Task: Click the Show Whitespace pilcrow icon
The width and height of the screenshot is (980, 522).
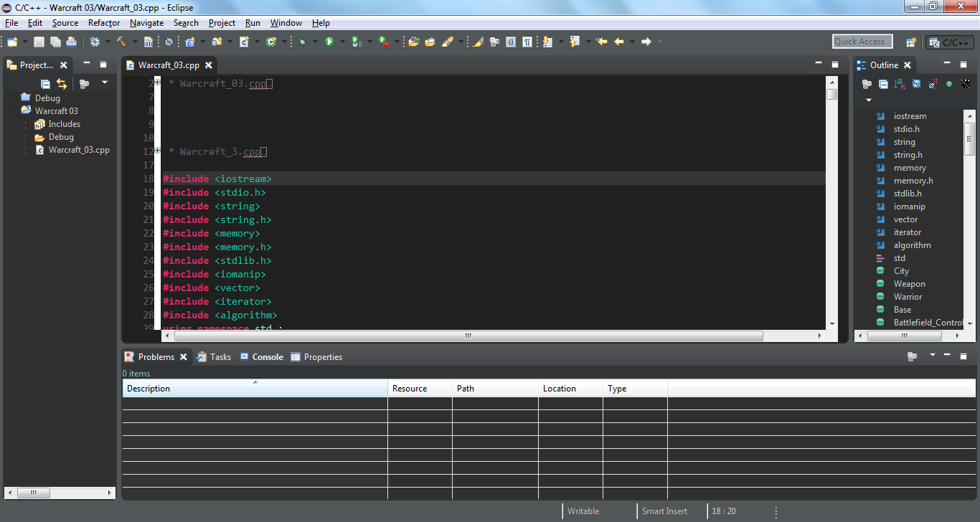Action: point(527,42)
